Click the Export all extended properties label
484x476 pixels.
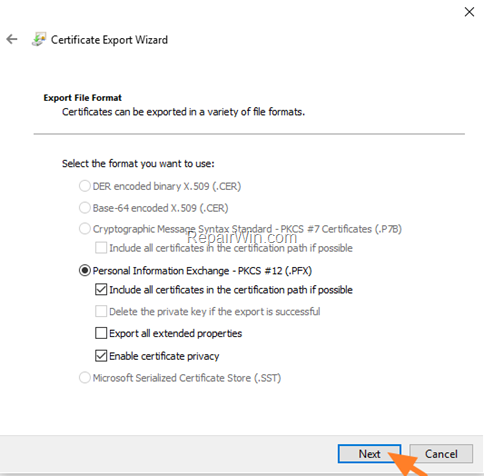(176, 333)
